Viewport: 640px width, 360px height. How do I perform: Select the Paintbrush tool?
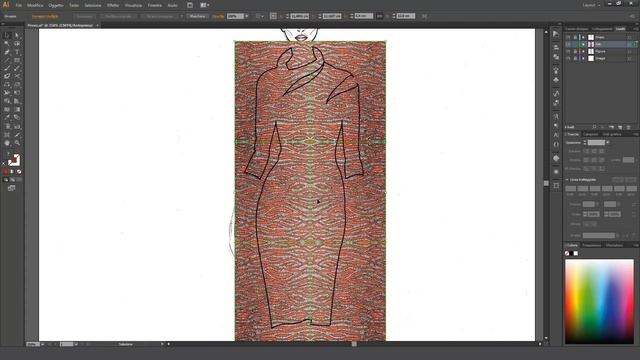pos(7,68)
